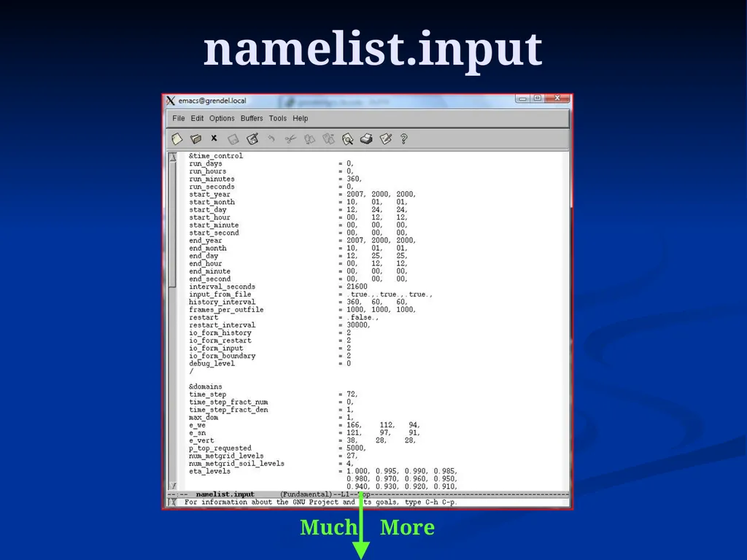747x560 pixels.
Task: Click the scrollbar up arrow
Action: pos(173,157)
